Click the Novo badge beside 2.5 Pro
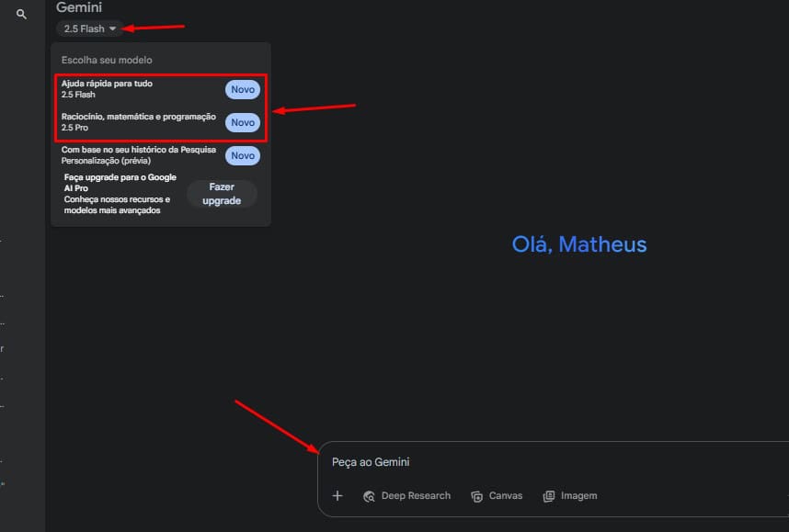 [243, 123]
